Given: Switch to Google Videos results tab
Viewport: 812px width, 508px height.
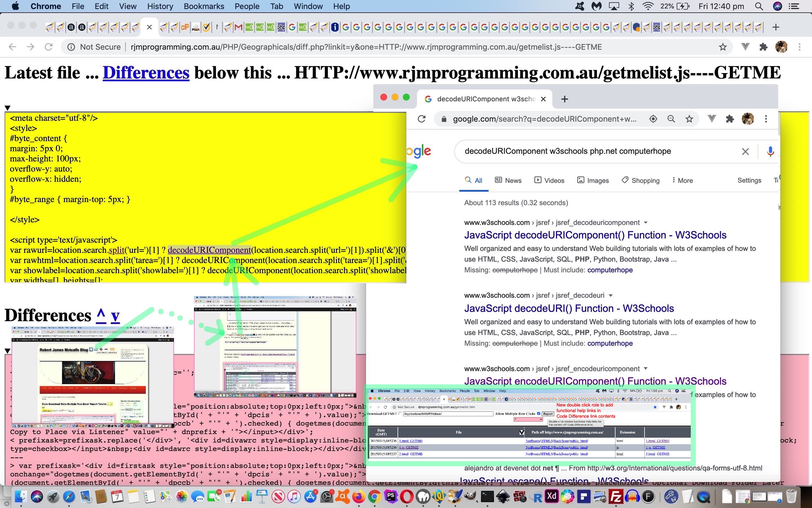Looking at the screenshot, I should coord(549,180).
